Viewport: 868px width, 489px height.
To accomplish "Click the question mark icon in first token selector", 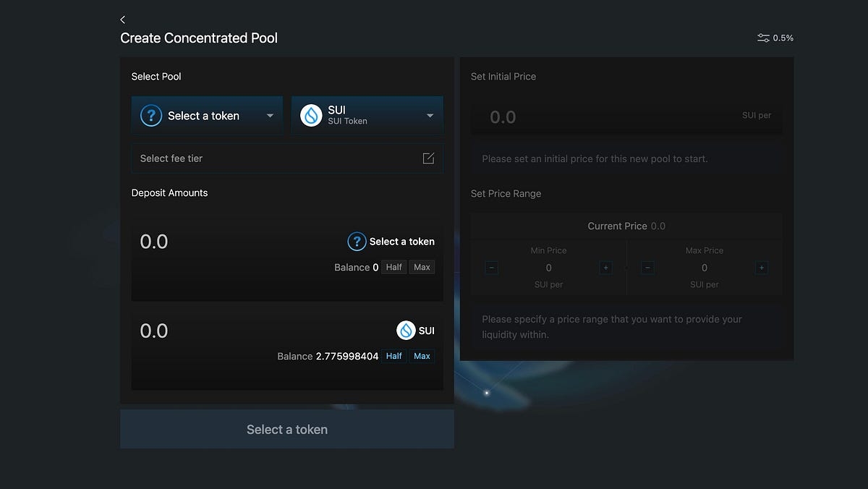I will pyautogui.click(x=150, y=116).
